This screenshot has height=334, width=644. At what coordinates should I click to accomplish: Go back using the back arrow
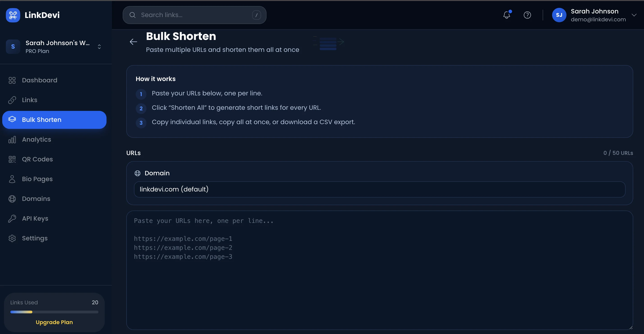133,42
